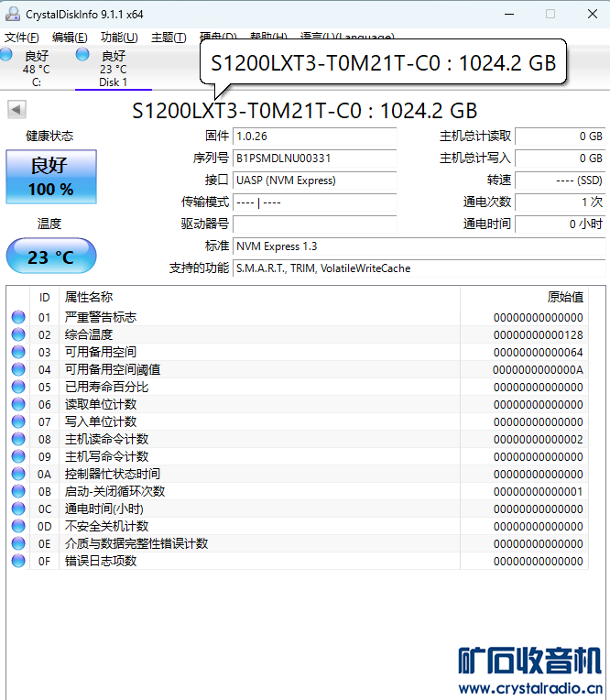Viewport: 610px width, 700px height.
Task: Click the 通电时间 value 0 小时
Action: (x=561, y=224)
